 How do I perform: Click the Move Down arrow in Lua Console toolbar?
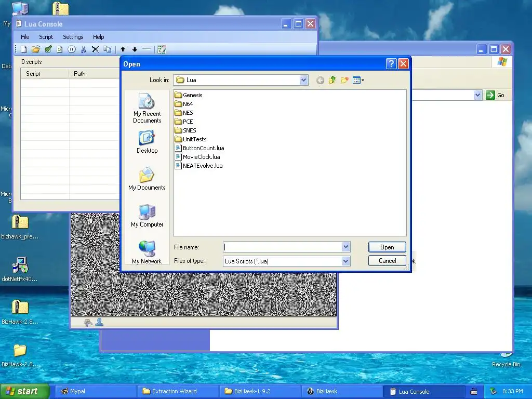pos(135,49)
